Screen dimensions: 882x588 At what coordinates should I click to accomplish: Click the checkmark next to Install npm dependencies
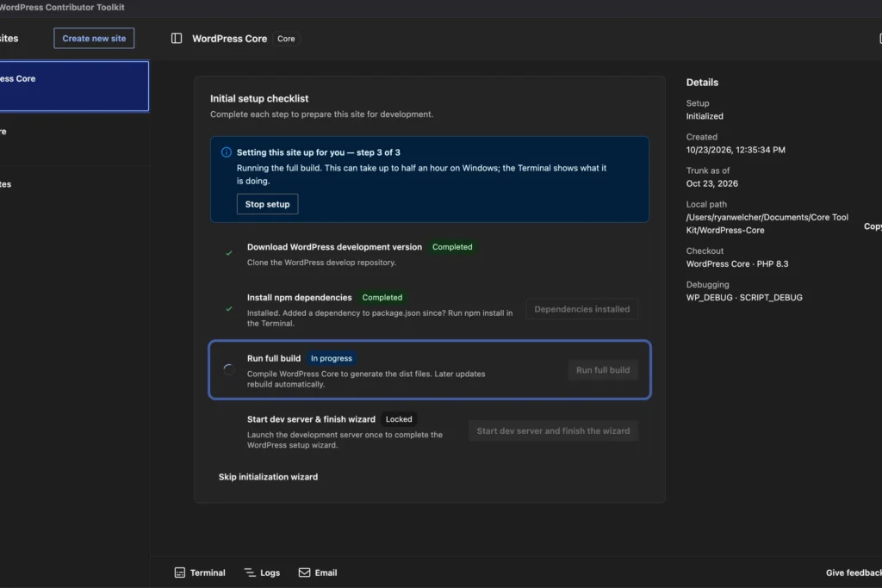(x=229, y=308)
